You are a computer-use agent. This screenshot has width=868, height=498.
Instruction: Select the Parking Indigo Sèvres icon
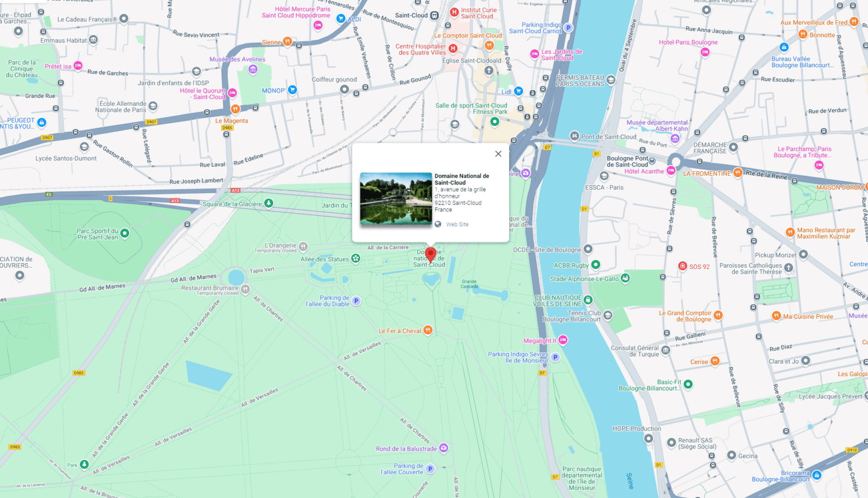[x=555, y=357]
